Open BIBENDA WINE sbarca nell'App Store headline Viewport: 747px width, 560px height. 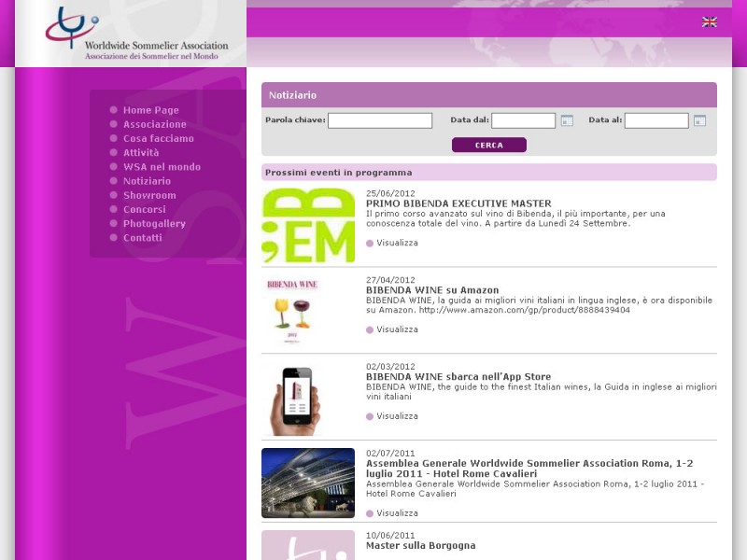tap(458, 377)
